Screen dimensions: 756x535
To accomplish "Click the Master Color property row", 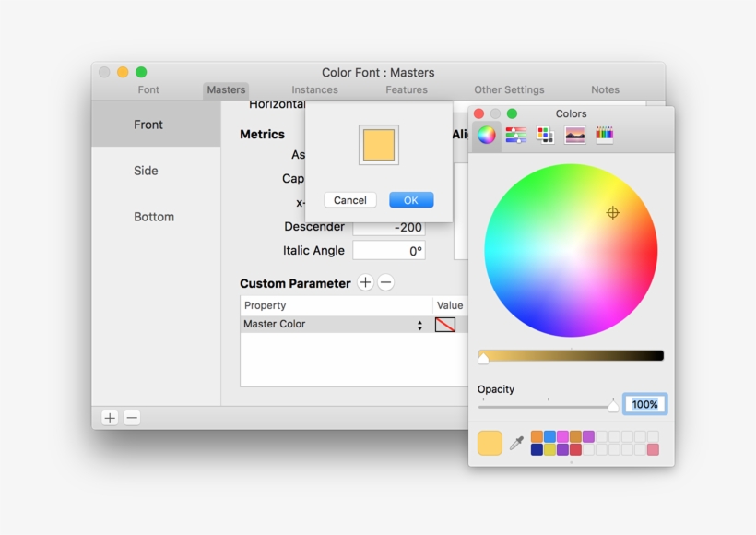I will (x=354, y=324).
